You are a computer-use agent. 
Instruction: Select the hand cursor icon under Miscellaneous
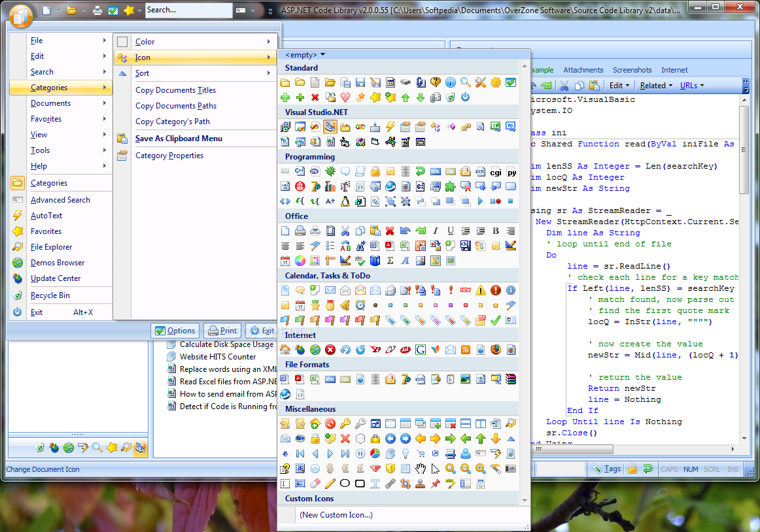click(421, 469)
